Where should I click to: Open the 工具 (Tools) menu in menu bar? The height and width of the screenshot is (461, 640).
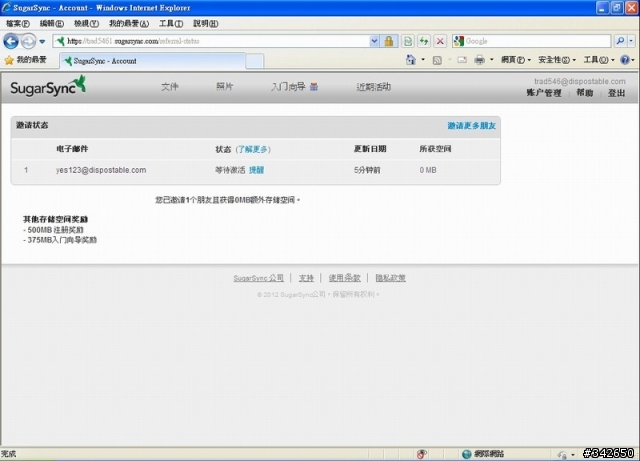[x=171, y=24]
